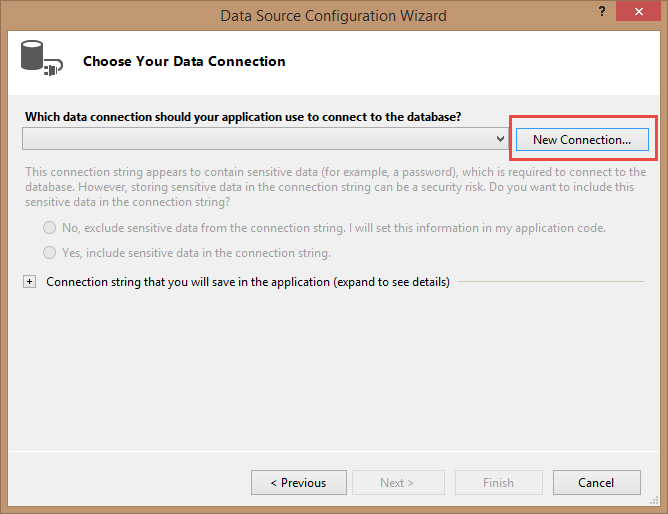This screenshot has width=668, height=514.
Task: Click the 'Connection string that you will save' label
Action: (248, 282)
